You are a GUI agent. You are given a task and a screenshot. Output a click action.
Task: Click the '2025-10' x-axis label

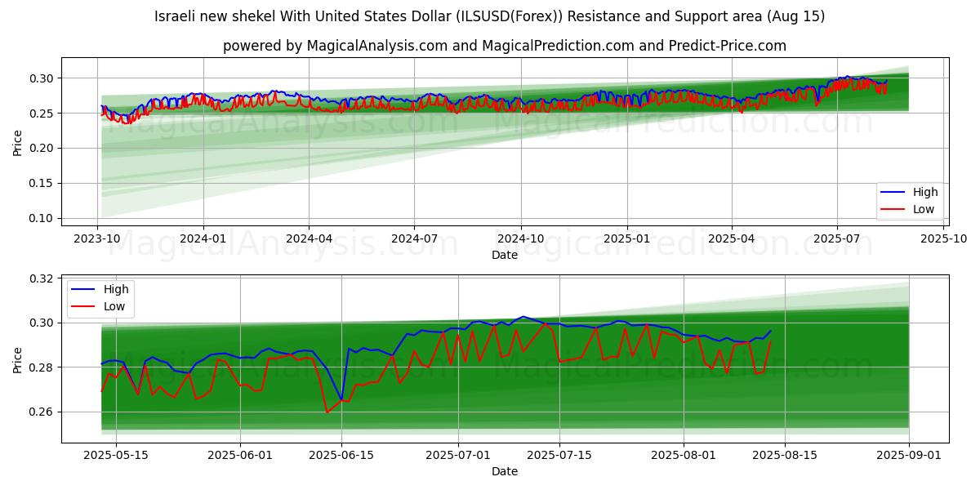click(944, 238)
